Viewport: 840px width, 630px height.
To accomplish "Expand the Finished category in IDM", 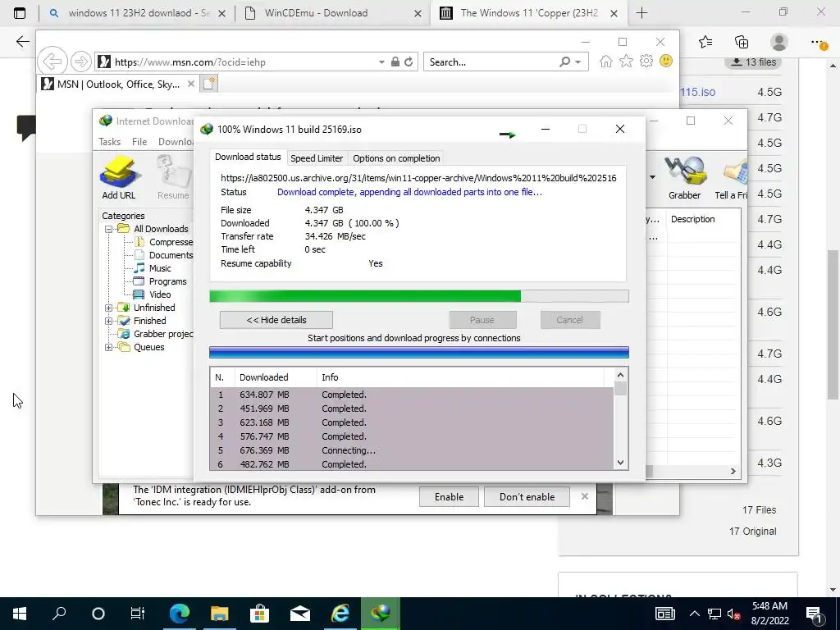I will 108,321.
